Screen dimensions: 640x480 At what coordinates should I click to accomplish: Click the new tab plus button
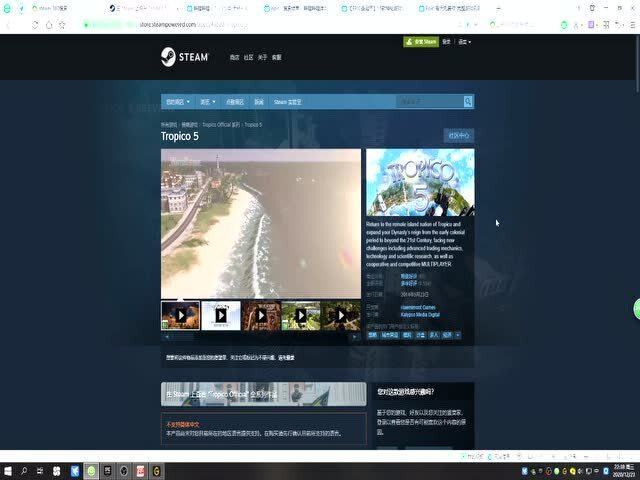coord(499,8)
